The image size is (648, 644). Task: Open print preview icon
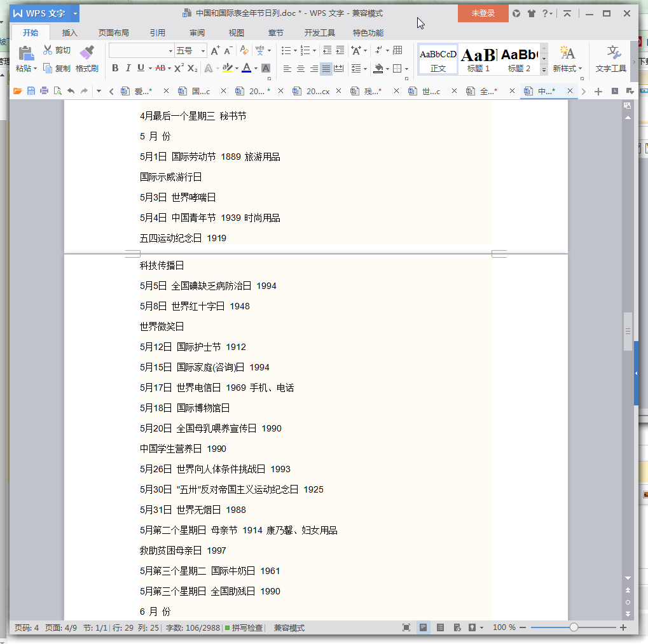click(x=57, y=91)
